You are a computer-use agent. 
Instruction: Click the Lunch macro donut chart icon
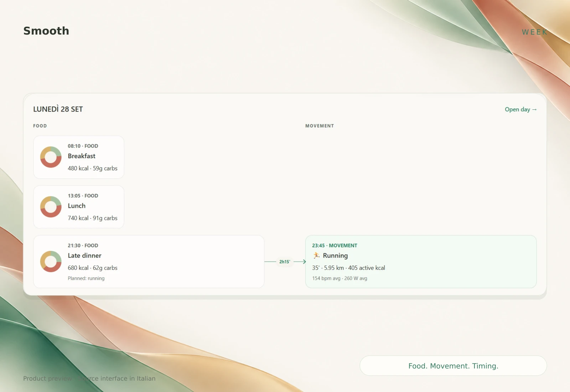click(x=51, y=207)
